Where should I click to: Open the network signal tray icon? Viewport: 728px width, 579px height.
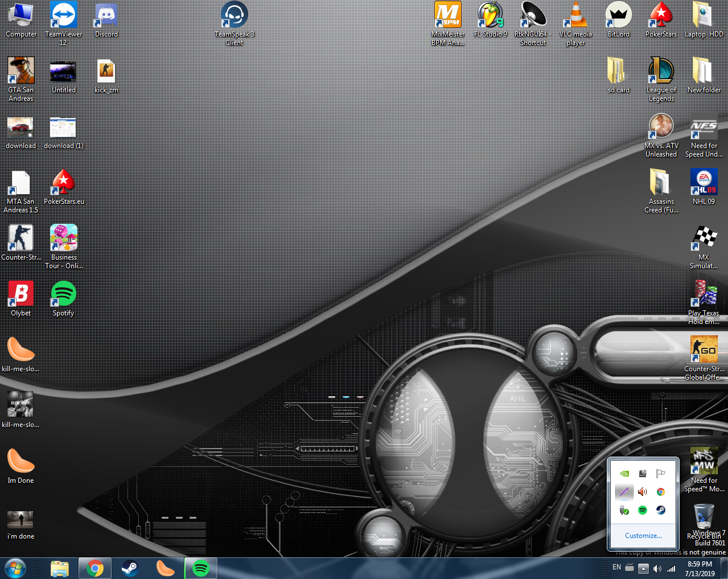pyautogui.click(x=671, y=568)
